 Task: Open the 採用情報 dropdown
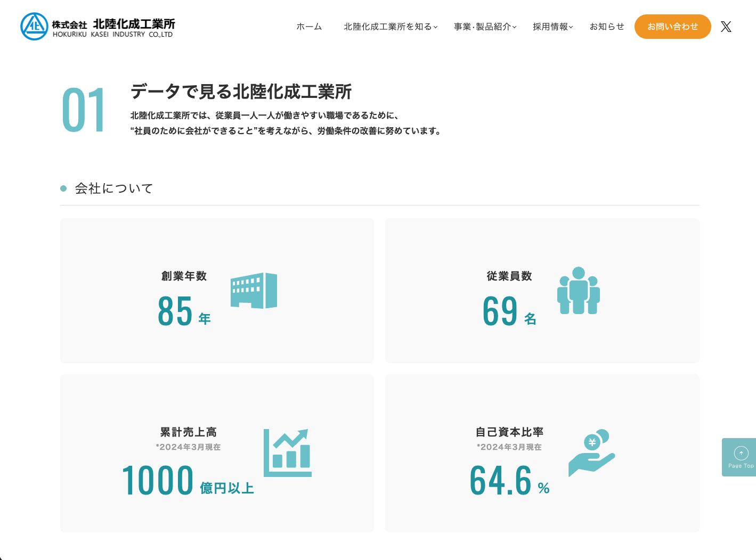pos(551,27)
